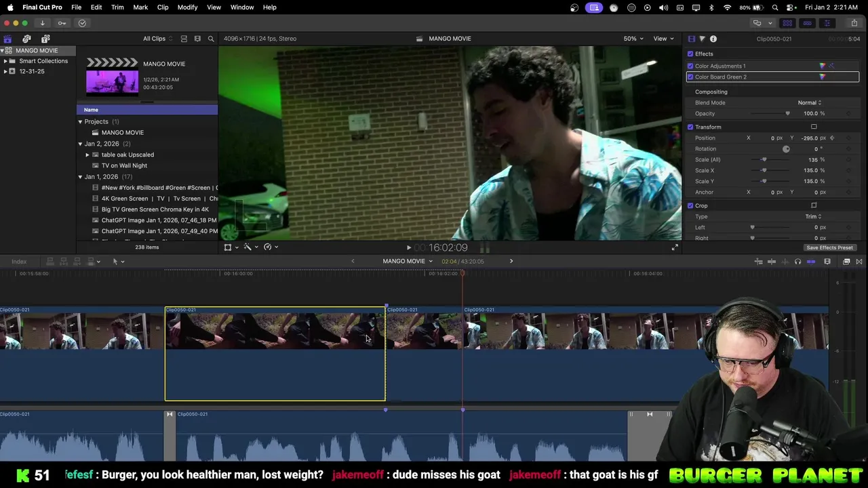Open the Crop Type Trim dropdown
Screen dimensions: 868x488
coord(813,216)
